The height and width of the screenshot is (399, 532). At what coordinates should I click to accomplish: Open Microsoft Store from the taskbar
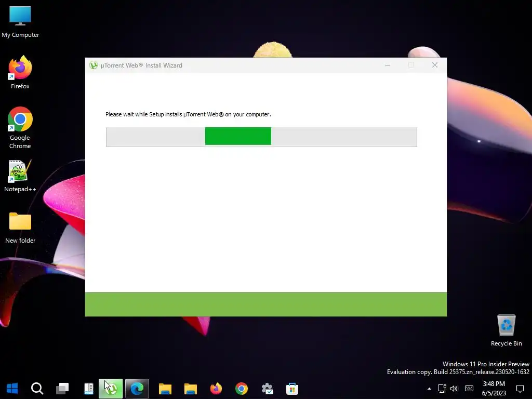pos(292,389)
